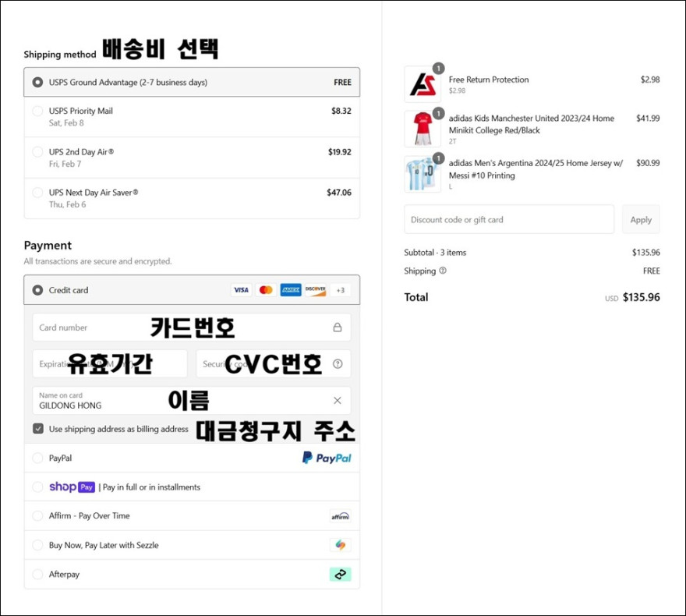Click the Name on card field
Screen dimensions: 686x616
(x=192, y=400)
